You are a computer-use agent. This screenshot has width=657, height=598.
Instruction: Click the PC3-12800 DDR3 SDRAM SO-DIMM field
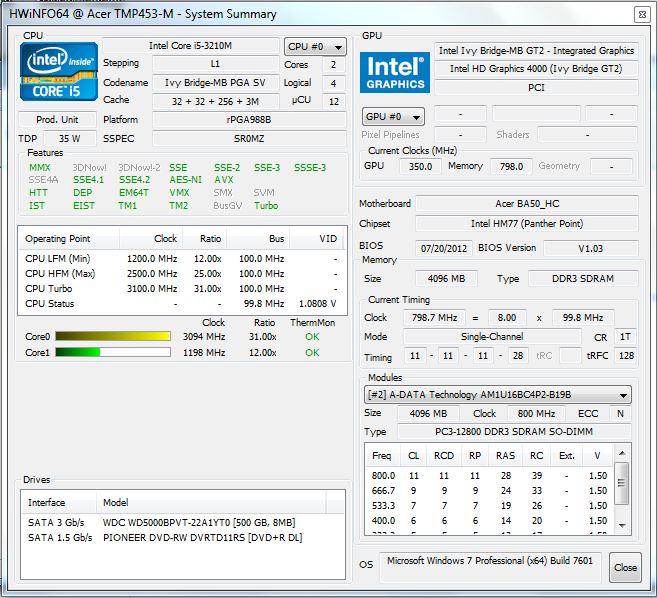tap(514, 432)
